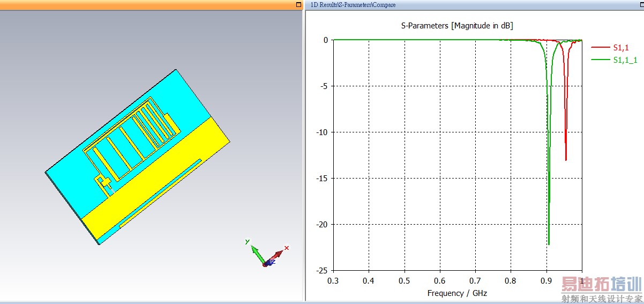
Task: Click the 0.6 tick on the frequency axis
Action: coord(440,281)
